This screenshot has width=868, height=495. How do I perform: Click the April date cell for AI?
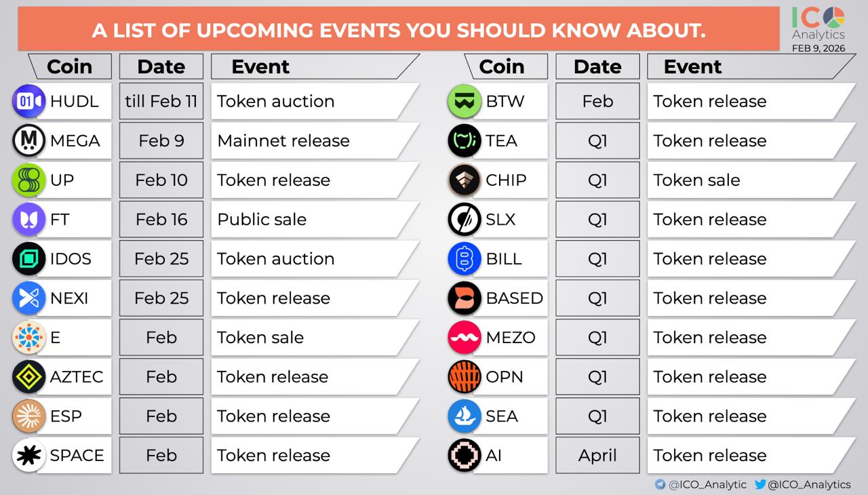[x=597, y=456]
